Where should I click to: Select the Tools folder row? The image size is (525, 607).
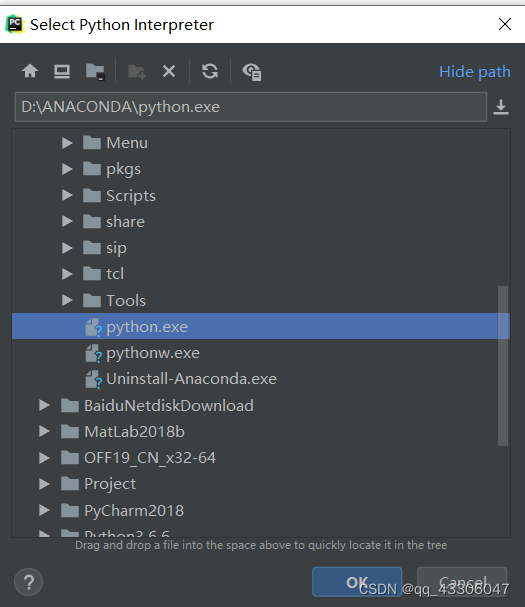pos(261,300)
